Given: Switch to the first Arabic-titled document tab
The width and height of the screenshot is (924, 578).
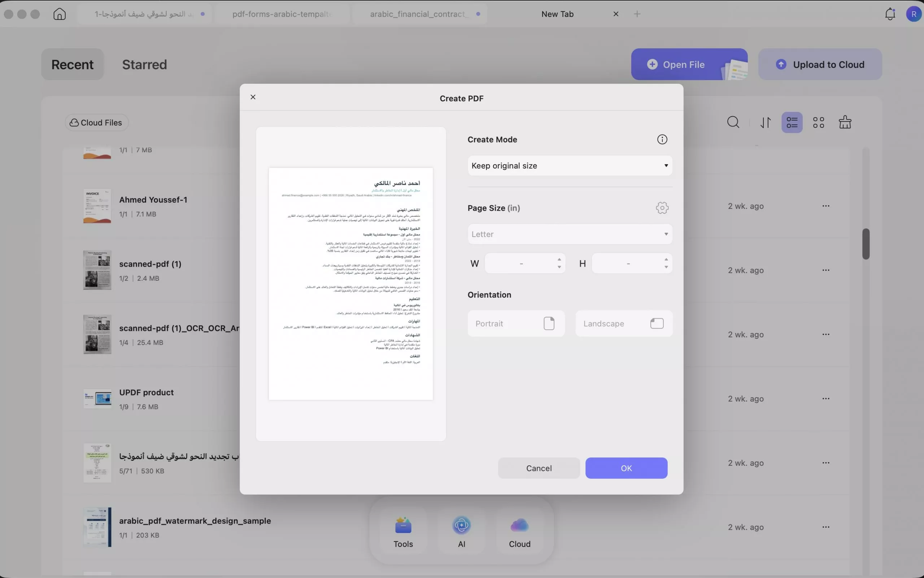Looking at the screenshot, I should 145,14.
